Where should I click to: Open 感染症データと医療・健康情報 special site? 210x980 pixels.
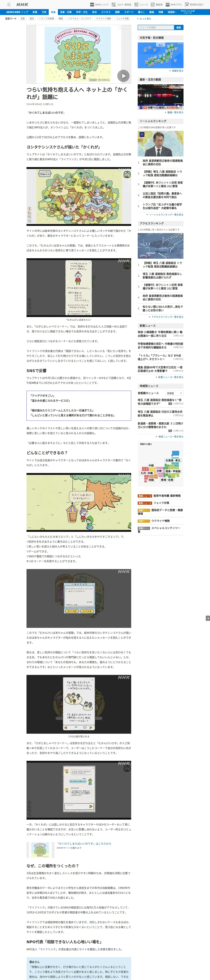click(160, 512)
